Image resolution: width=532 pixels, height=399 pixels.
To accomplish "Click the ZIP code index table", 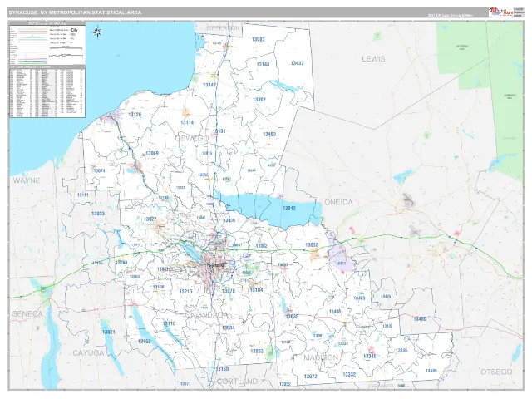I will pyautogui.click(x=47, y=91).
